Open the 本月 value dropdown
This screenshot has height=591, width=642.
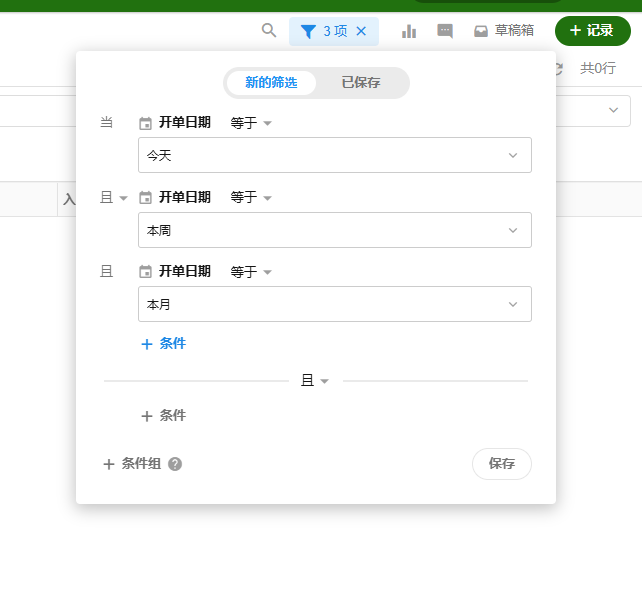(x=334, y=304)
